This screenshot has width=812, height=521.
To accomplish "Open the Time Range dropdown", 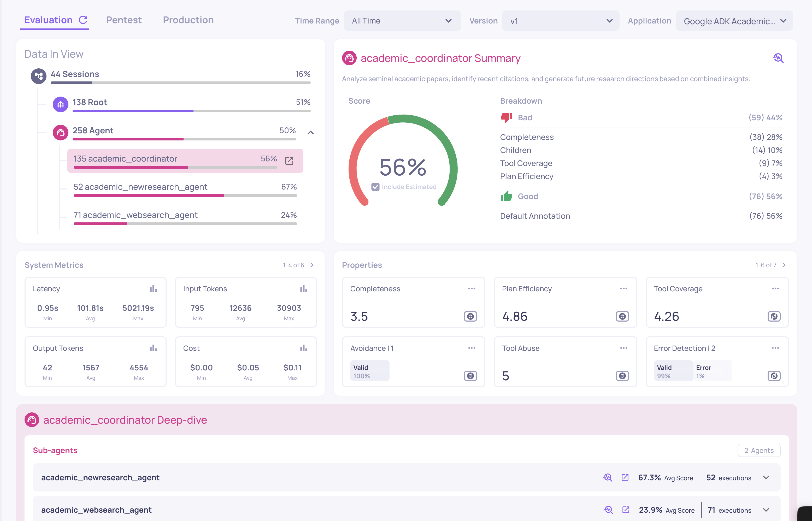I will coord(402,21).
